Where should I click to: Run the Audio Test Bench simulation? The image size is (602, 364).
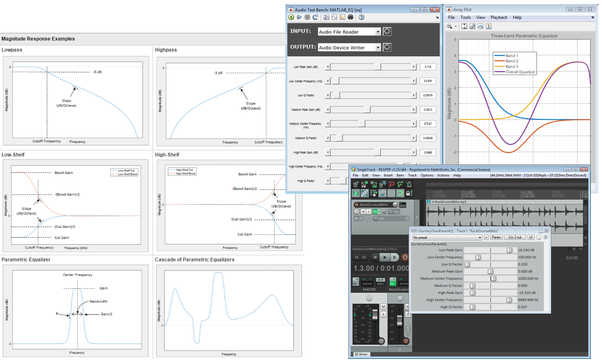(291, 17)
